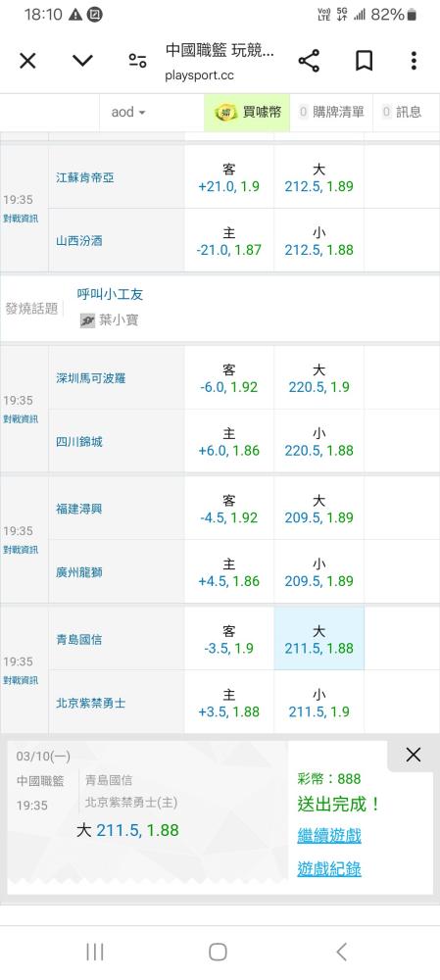This screenshot has width=440, height=980.
Task: Open the 購牌清單 tab
Action: 331,113
